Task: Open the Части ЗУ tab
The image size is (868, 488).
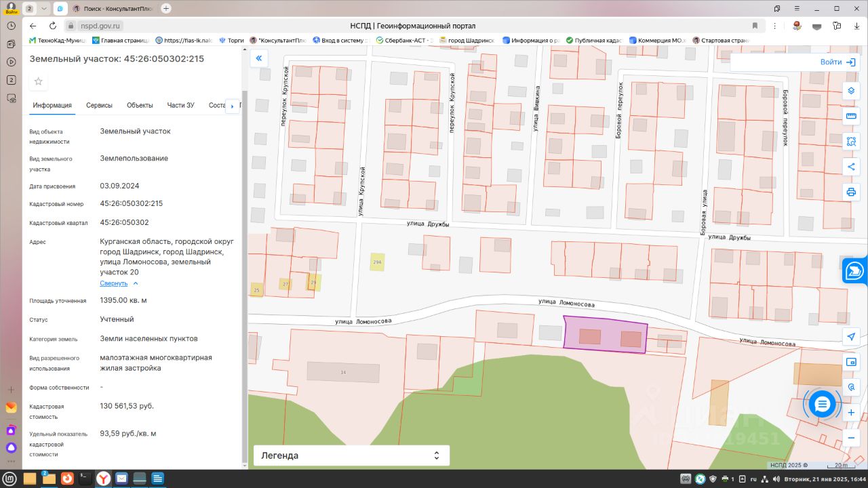Action: (x=180, y=105)
